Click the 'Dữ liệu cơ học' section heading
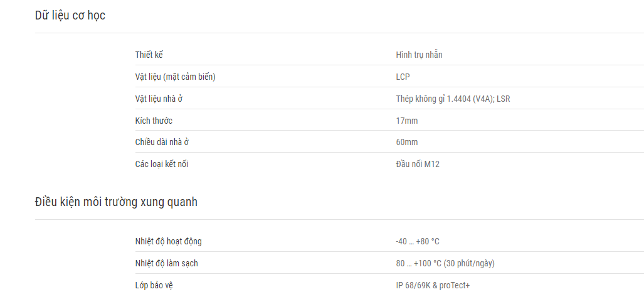Screen dimensions: 644x304 (x=70, y=16)
